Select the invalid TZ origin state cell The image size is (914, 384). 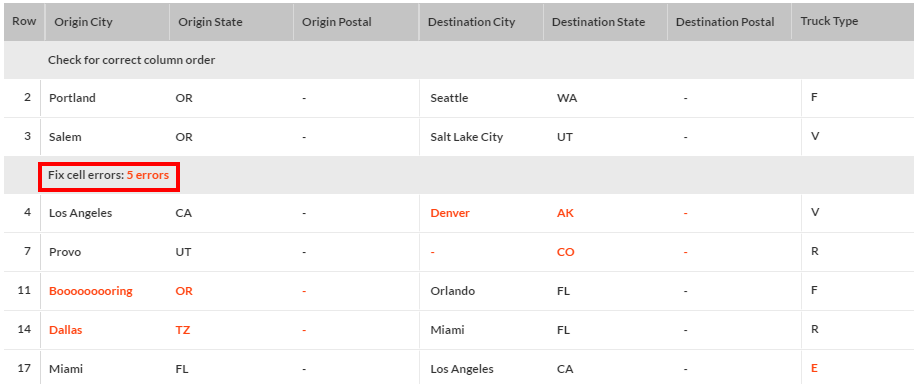[x=183, y=330]
